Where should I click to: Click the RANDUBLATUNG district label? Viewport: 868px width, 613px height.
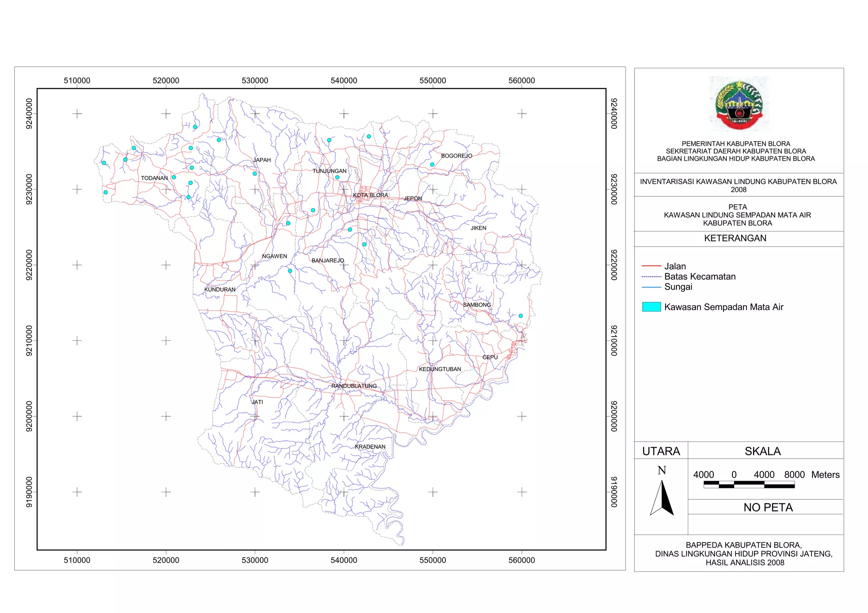pyautogui.click(x=354, y=386)
